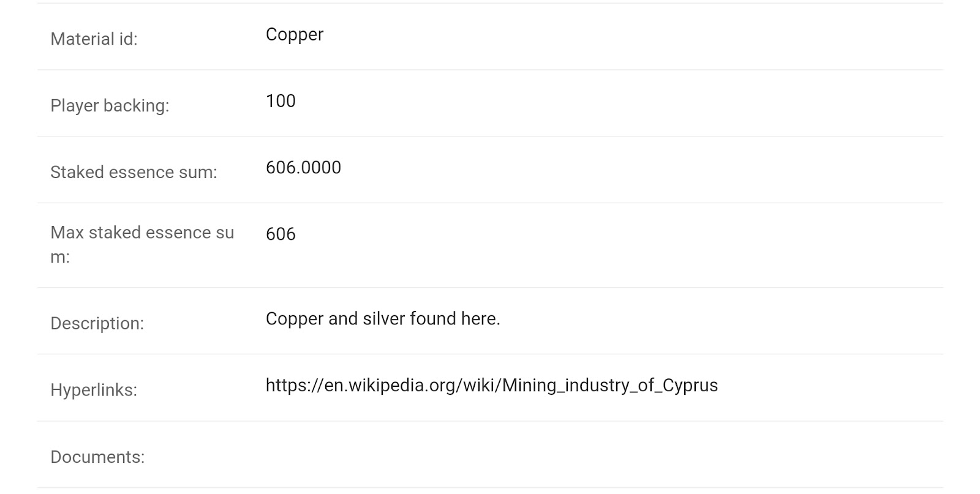This screenshot has width=980, height=494.
Task: Click the Staked essence sum label
Action: pos(134,173)
